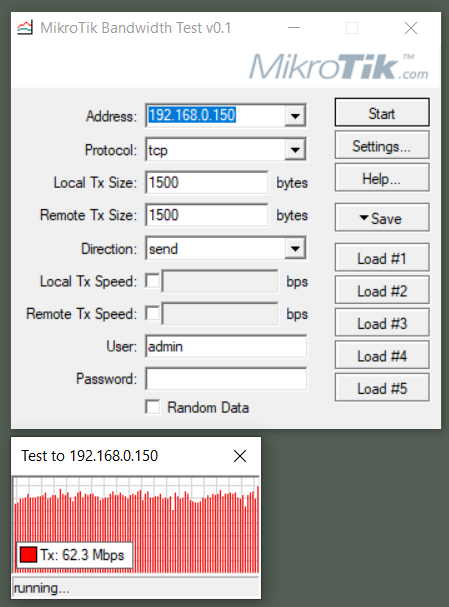Image resolution: width=449 pixels, height=607 pixels.
Task: Enable the Local Tx Speed checkbox
Action: click(152, 281)
